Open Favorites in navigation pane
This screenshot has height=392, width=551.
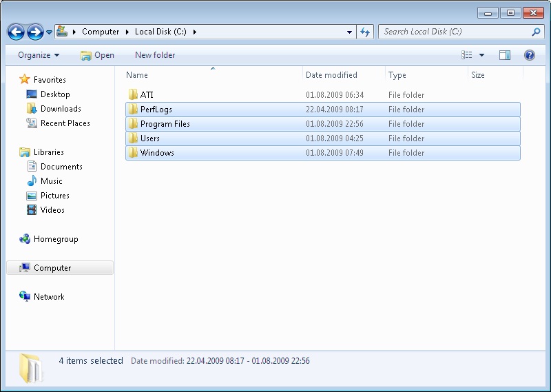(x=50, y=80)
